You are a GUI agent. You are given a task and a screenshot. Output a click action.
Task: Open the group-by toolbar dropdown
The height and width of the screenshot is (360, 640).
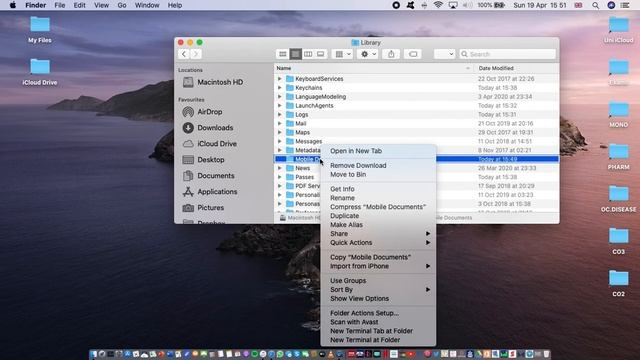click(x=342, y=54)
